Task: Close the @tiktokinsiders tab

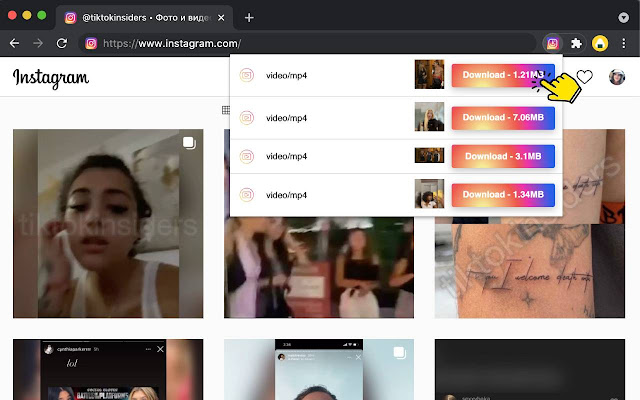Action: coord(221,18)
